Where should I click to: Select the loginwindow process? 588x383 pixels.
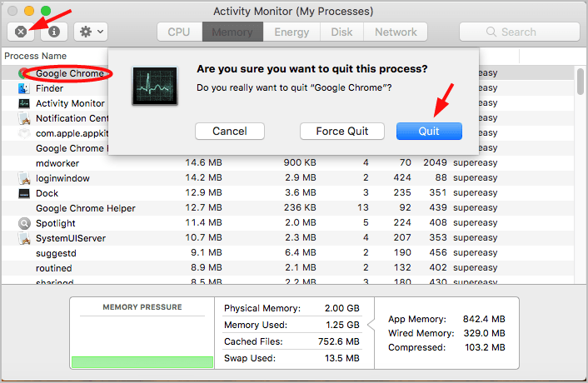point(288,178)
